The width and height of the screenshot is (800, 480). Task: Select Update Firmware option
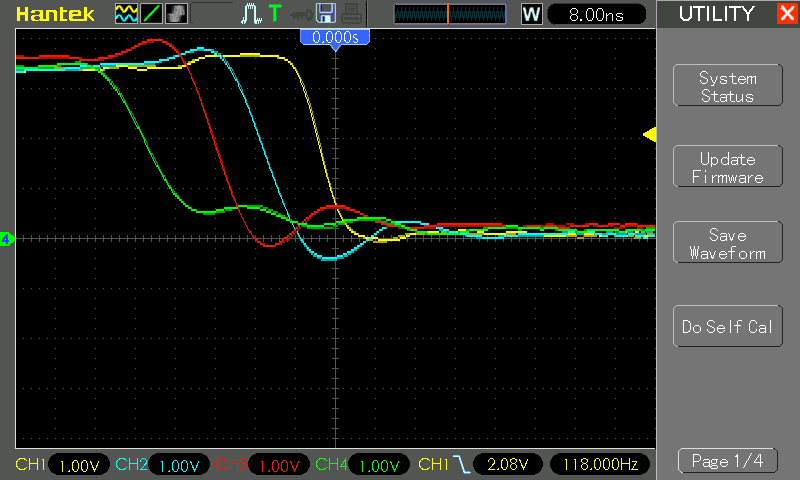click(x=728, y=167)
